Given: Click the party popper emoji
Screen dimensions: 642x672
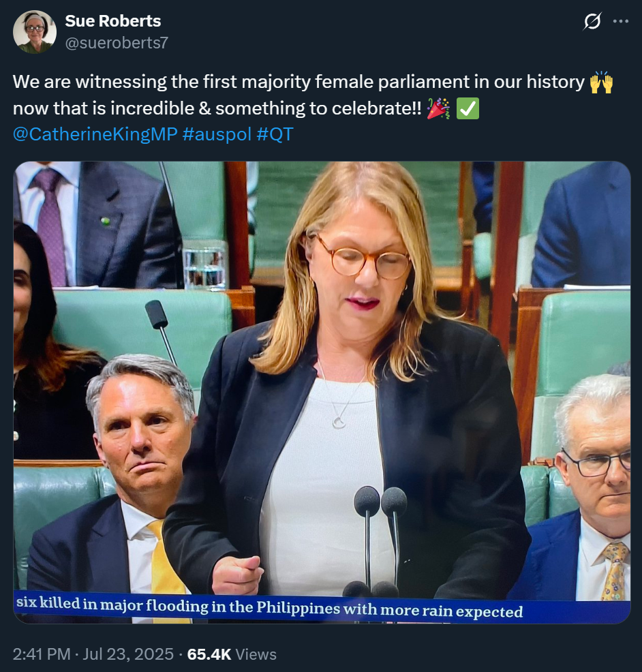Looking at the screenshot, I should tap(438, 108).
